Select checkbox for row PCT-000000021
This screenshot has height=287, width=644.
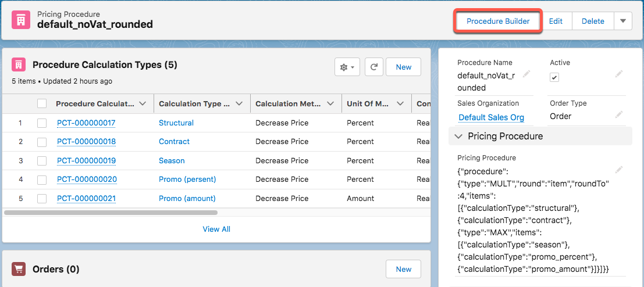(x=42, y=199)
